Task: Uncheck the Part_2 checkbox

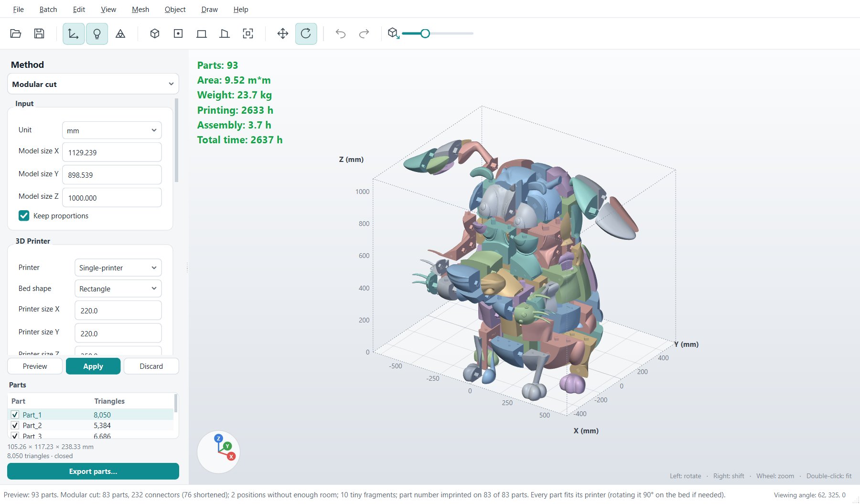Action: (15, 425)
